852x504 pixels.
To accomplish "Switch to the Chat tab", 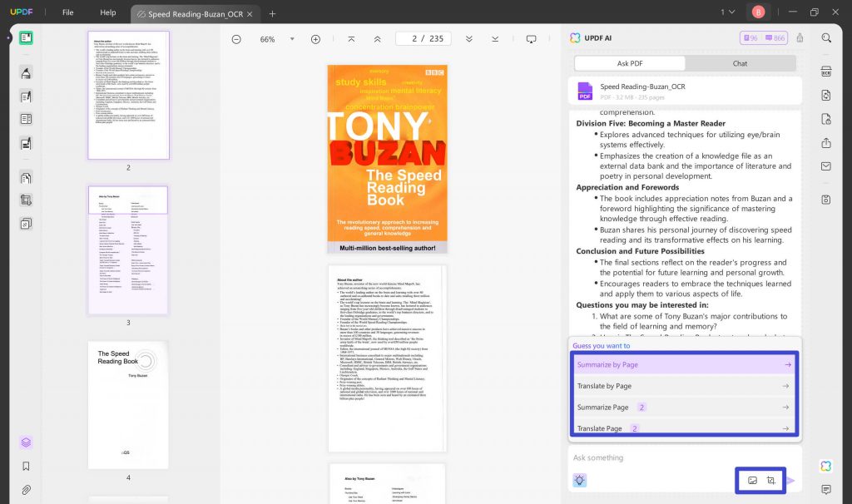I will point(739,63).
